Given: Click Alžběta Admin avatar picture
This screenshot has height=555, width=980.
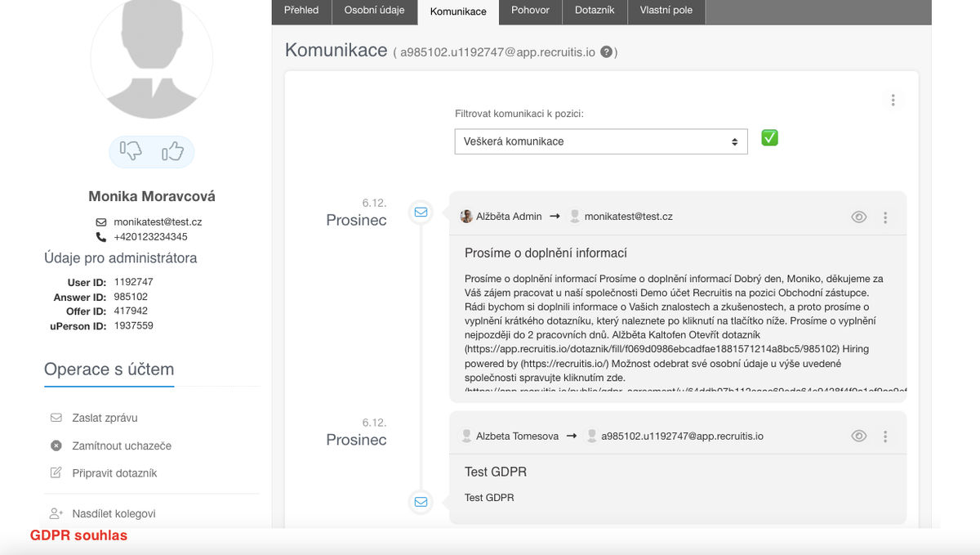Looking at the screenshot, I should (466, 217).
